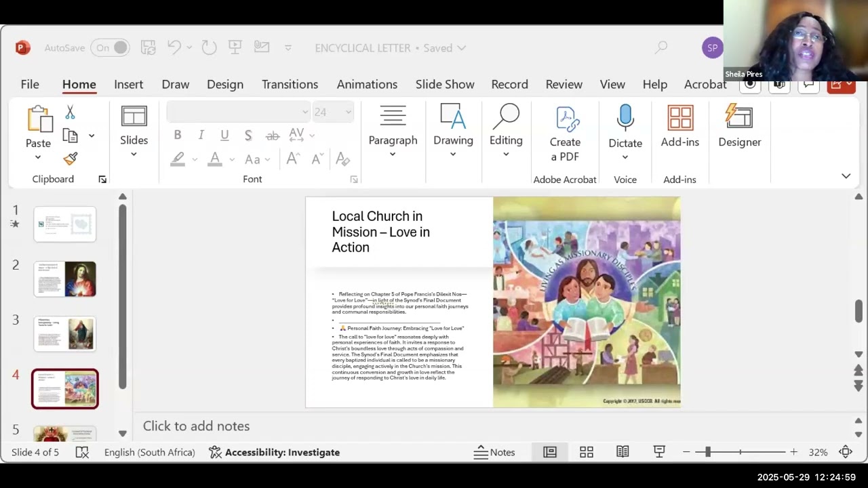Toggle Strikethrough formatting

pyautogui.click(x=273, y=135)
